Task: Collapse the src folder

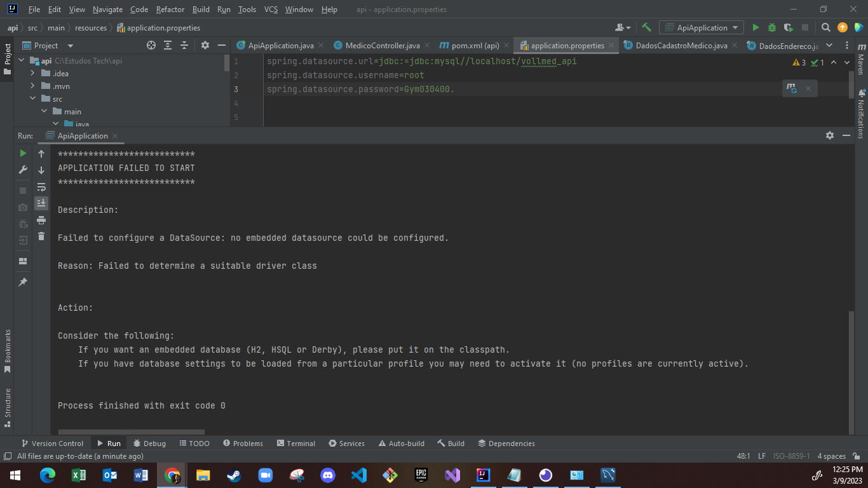Action: click(34, 99)
